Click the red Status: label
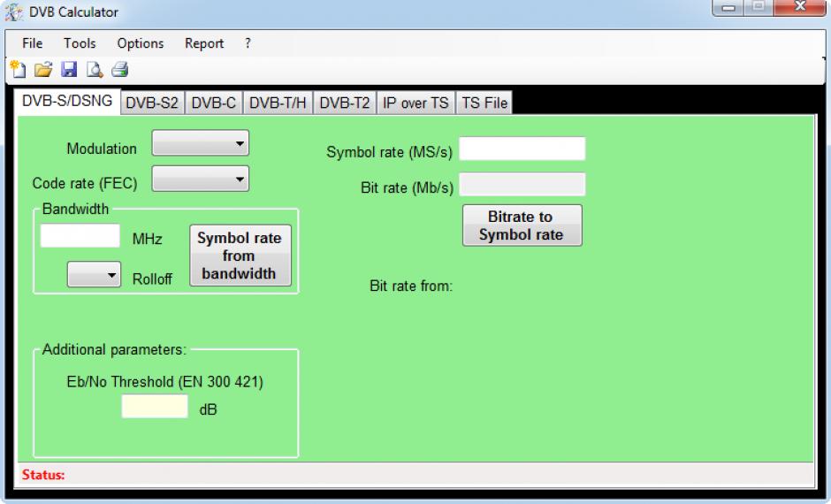The height and width of the screenshot is (504, 831). pyautogui.click(x=43, y=475)
